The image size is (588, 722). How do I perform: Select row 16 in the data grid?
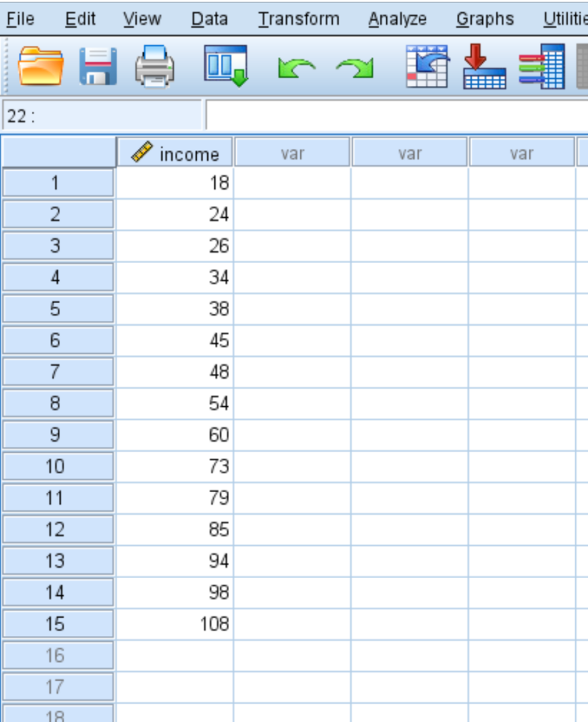tap(57, 654)
